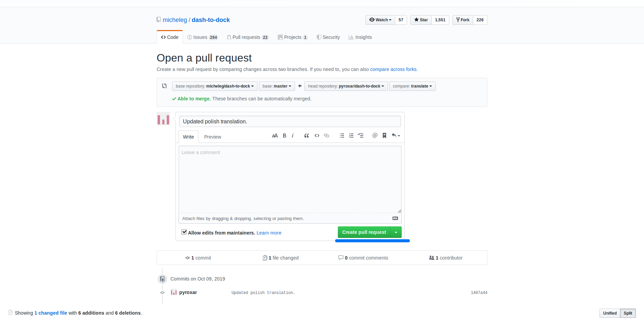Image resolution: width=644 pixels, height=318 pixels.
Task: Switch to the Preview tab
Action: tap(213, 137)
